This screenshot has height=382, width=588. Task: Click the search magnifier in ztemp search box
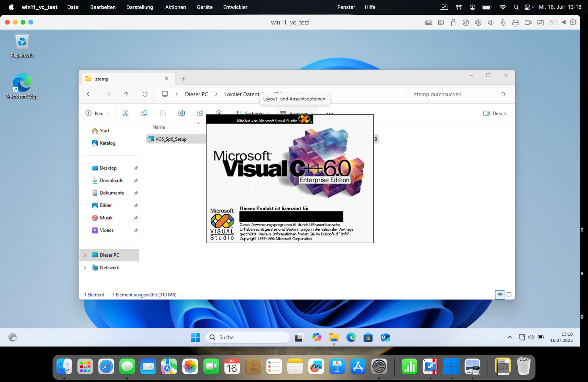pos(503,94)
